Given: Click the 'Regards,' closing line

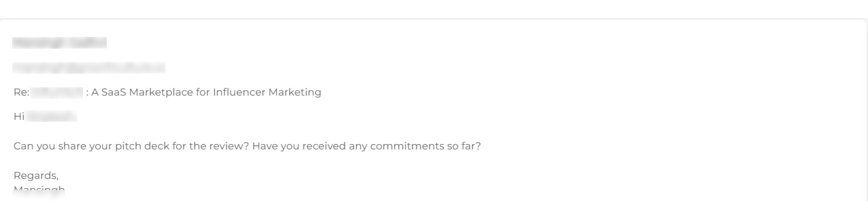Looking at the screenshot, I should point(36,176).
